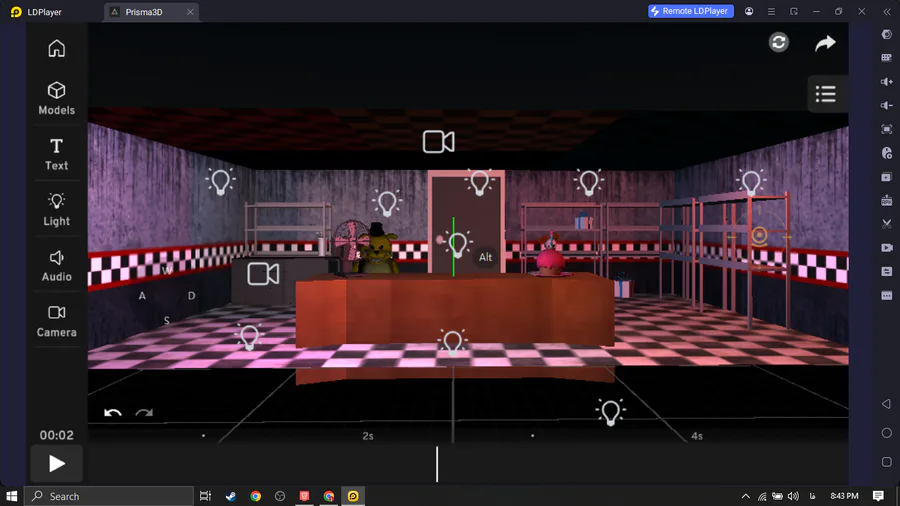Open the Light tool in sidebar
The image size is (900, 506).
click(56, 209)
